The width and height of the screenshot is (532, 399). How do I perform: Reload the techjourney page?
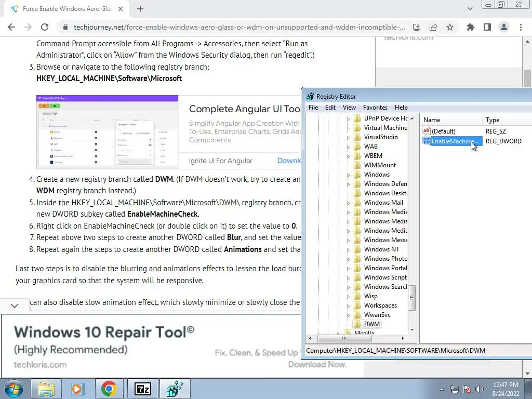(45, 27)
